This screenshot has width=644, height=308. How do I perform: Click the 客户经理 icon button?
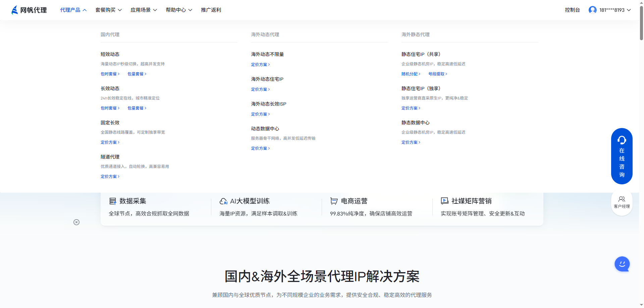622,202
